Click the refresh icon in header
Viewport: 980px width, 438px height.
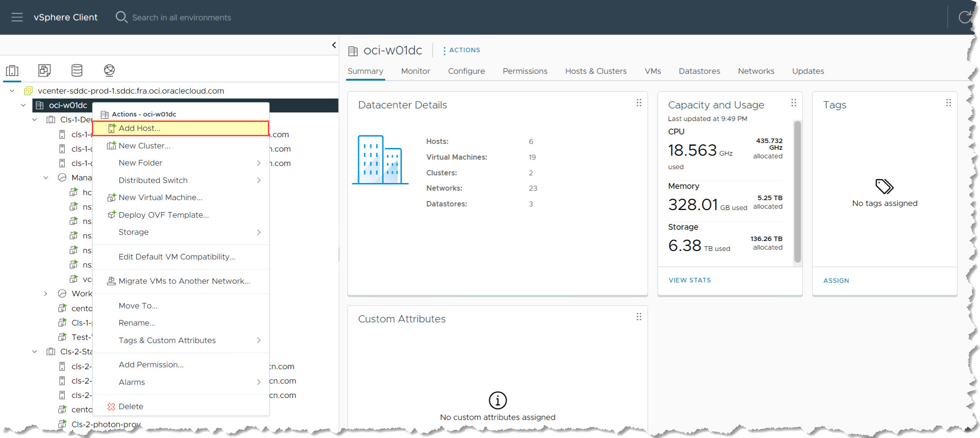[x=965, y=18]
